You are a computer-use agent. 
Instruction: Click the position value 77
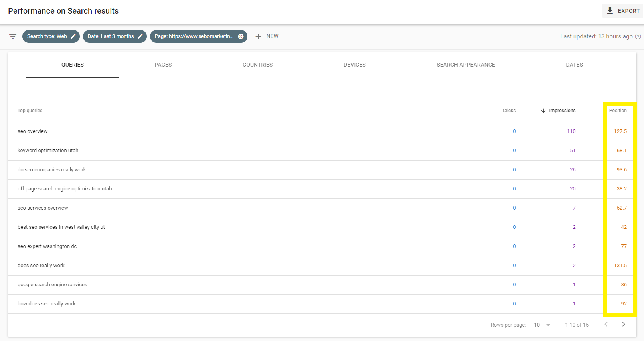[624, 246]
